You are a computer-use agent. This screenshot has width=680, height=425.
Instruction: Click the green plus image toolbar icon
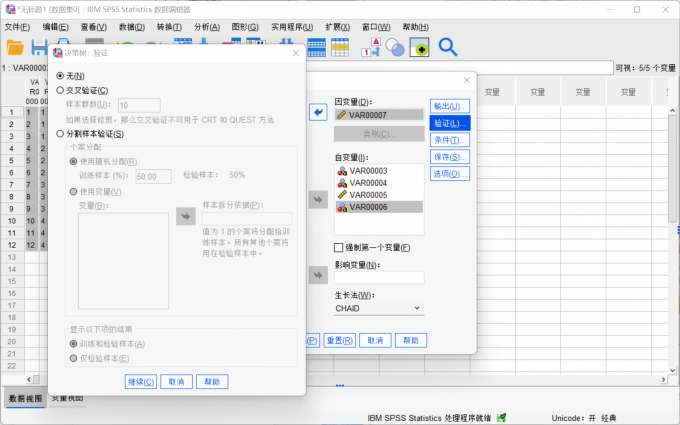click(419, 47)
